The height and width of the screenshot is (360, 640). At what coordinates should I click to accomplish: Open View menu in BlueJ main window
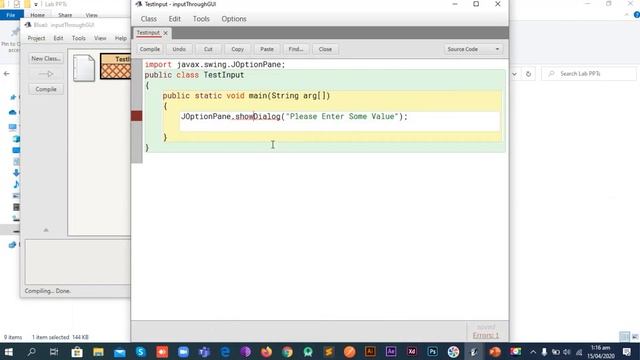(x=100, y=38)
